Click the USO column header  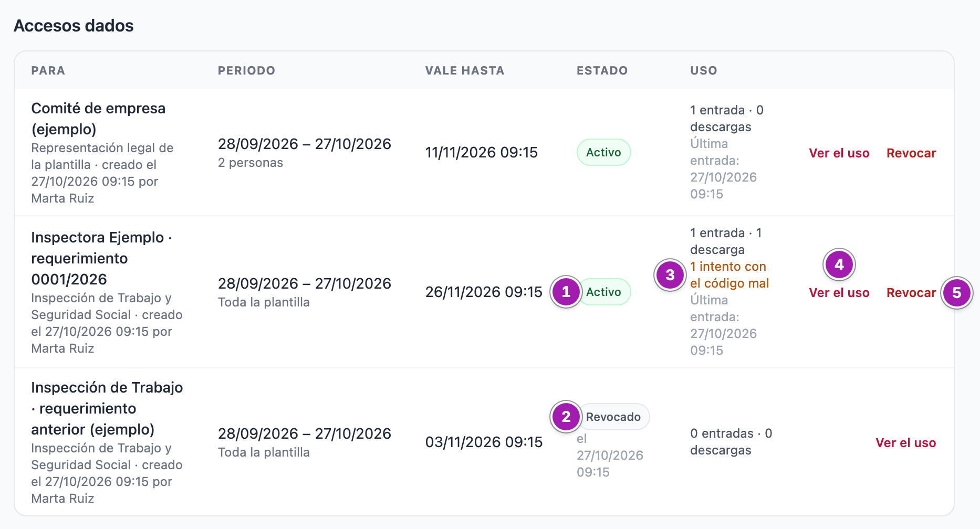pos(704,70)
